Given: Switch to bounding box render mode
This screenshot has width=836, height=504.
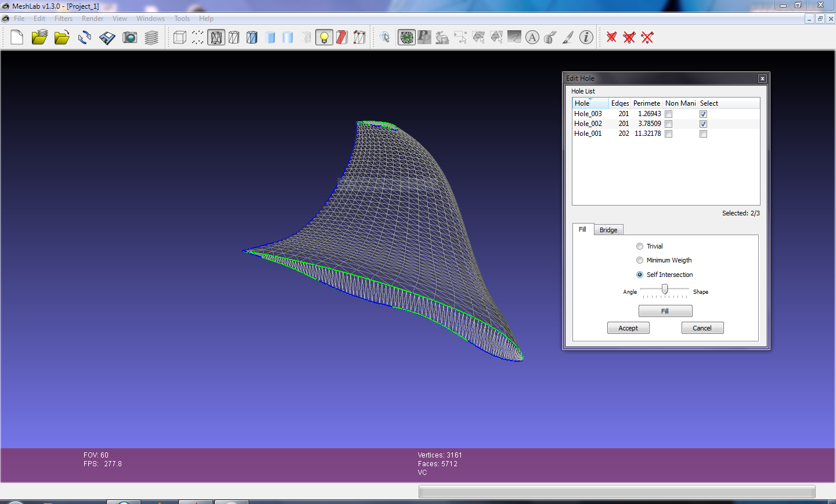Looking at the screenshot, I should [180, 38].
